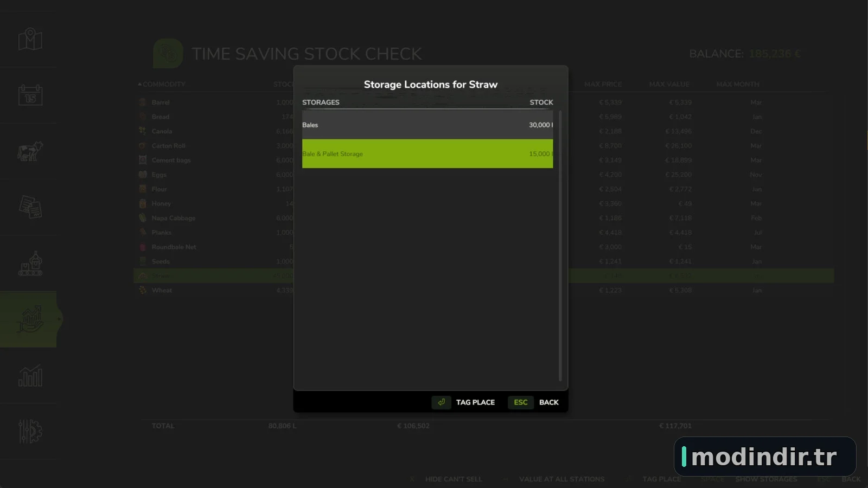Open the contracts page in the sidebar
This screenshot has height=488, width=868.
click(x=30, y=207)
